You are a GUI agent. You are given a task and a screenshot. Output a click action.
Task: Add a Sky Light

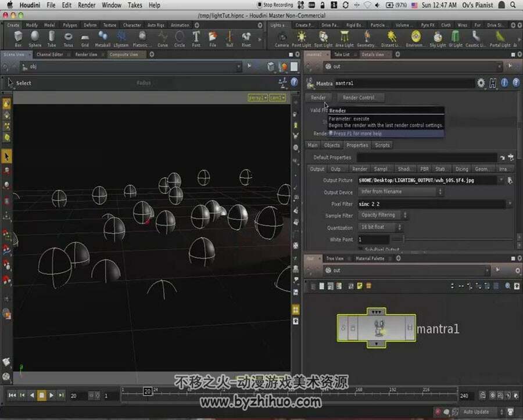tap(438, 39)
